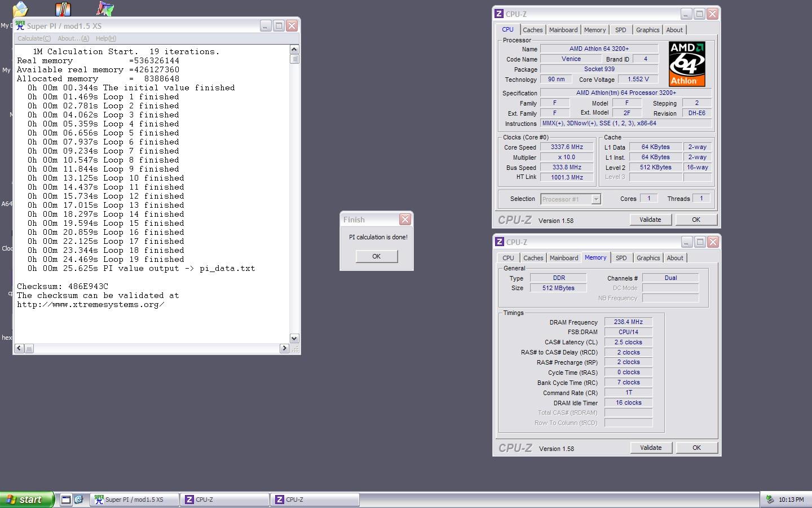This screenshot has width=812, height=508.
Task: Open CPU tab in lower CPU-Z window
Action: 508,258
